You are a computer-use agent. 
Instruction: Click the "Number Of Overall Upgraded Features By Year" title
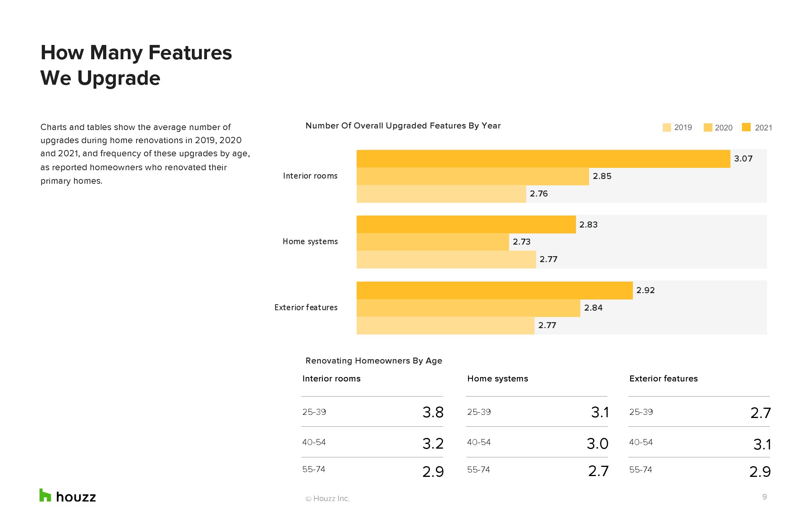(403, 126)
